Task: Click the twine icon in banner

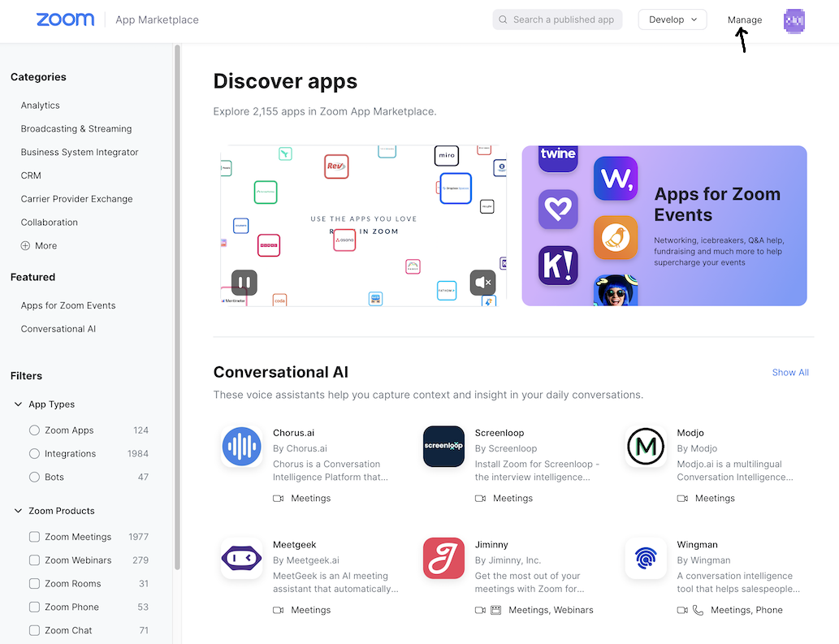Action: (558, 158)
